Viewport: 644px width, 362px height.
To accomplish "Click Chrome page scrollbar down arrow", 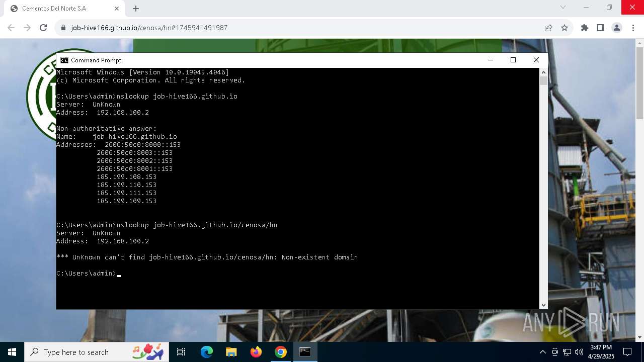I will 639,337.
